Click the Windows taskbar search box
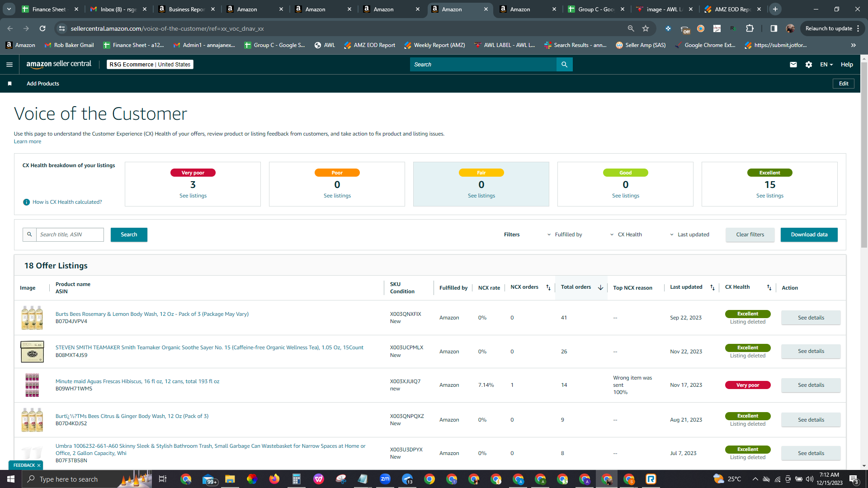 pos(86,479)
